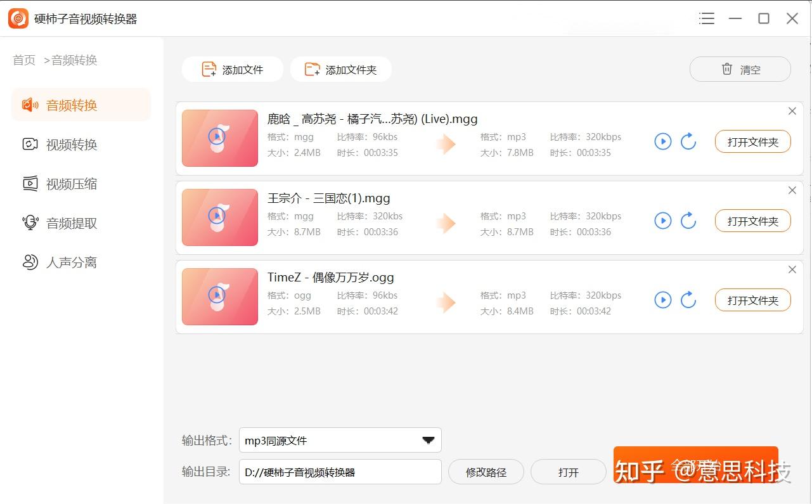
Task: Click 打开文件夹 for TimeZ 偶像万万岁
Action: [x=752, y=300]
